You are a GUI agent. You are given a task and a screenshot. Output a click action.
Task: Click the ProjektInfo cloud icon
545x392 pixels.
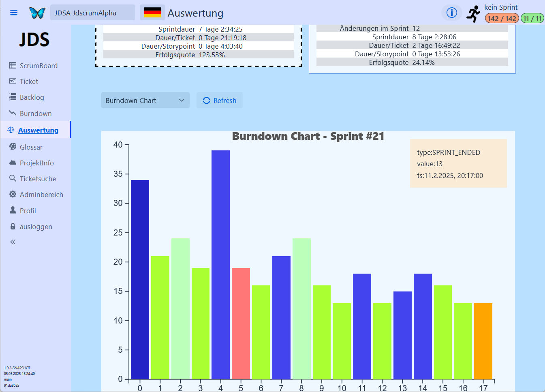[x=13, y=163]
